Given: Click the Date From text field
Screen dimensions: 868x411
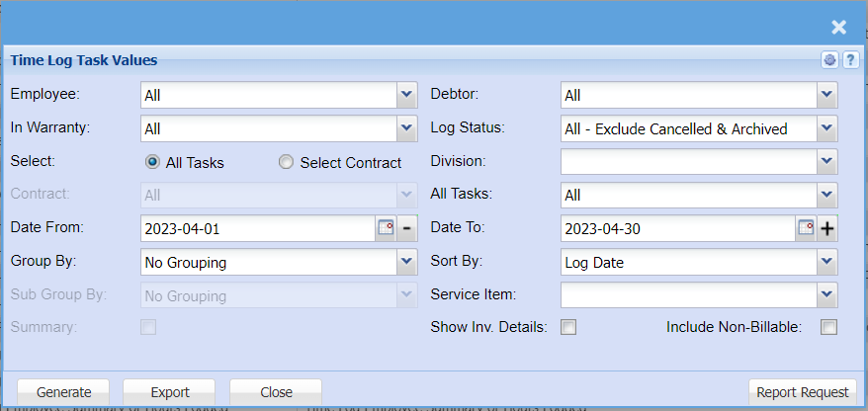Looking at the screenshot, I should [x=257, y=228].
